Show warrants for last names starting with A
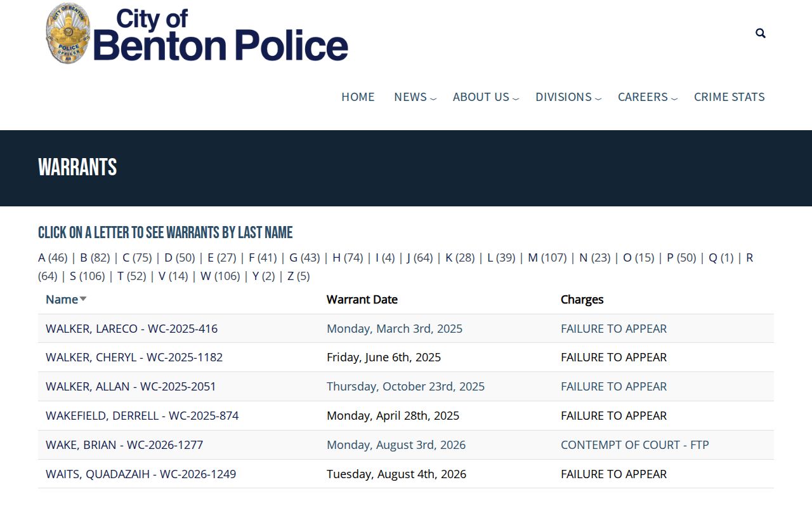This screenshot has width=812, height=508. 42,258
